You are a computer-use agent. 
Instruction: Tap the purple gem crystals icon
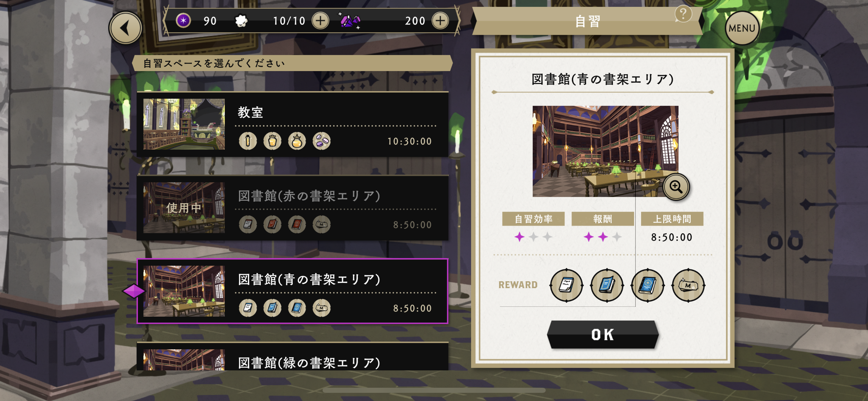click(350, 20)
